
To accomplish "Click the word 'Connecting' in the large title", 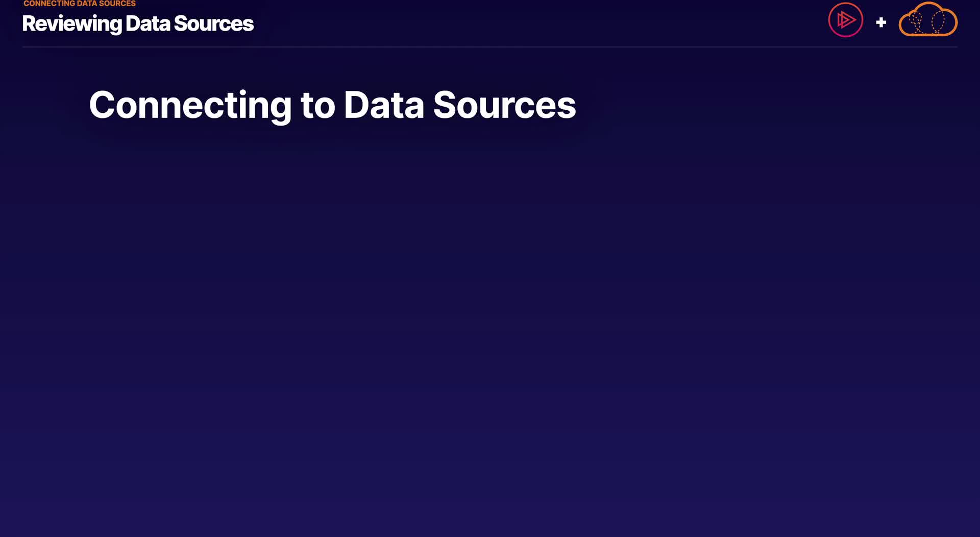I will (190, 105).
